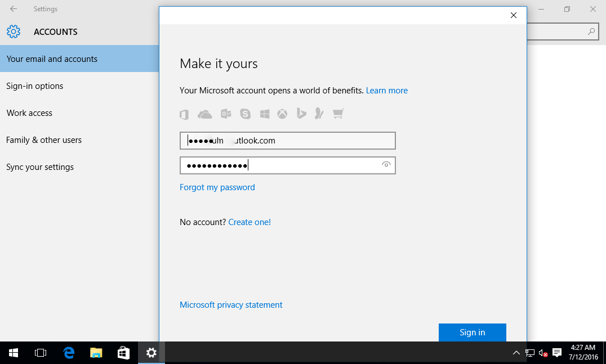Close the Settings window
The image size is (606, 364).
tap(593, 9)
